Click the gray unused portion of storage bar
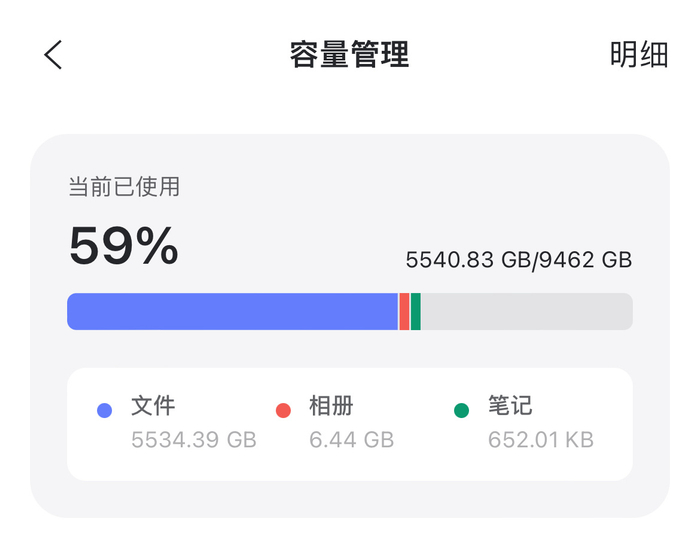The height and width of the screenshot is (546, 700). 526,311
